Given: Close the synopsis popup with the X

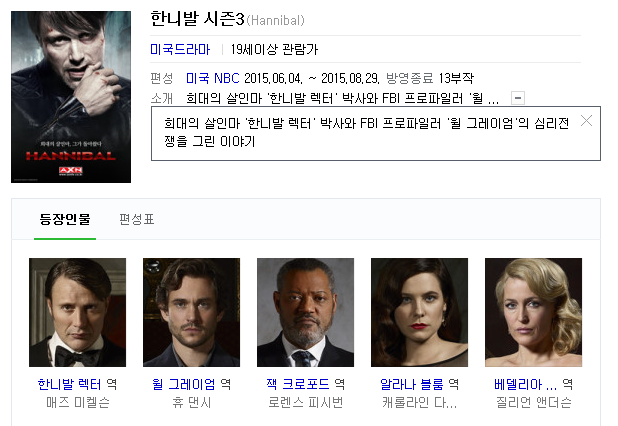Looking at the screenshot, I should [x=586, y=121].
